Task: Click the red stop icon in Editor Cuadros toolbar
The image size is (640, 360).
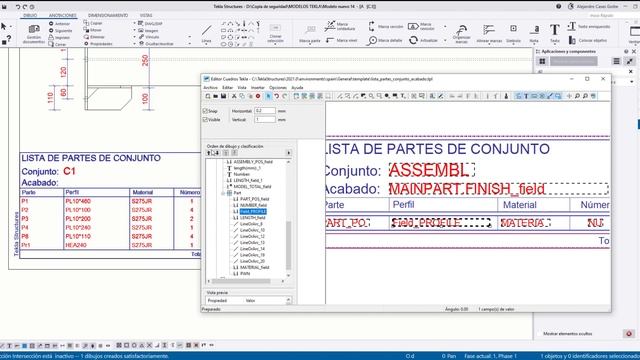Action: click(258, 96)
